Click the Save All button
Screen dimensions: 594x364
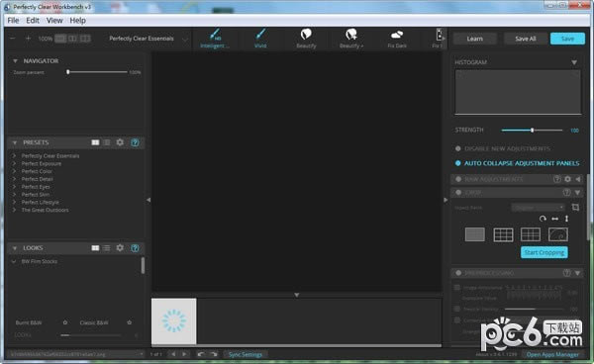526,39
